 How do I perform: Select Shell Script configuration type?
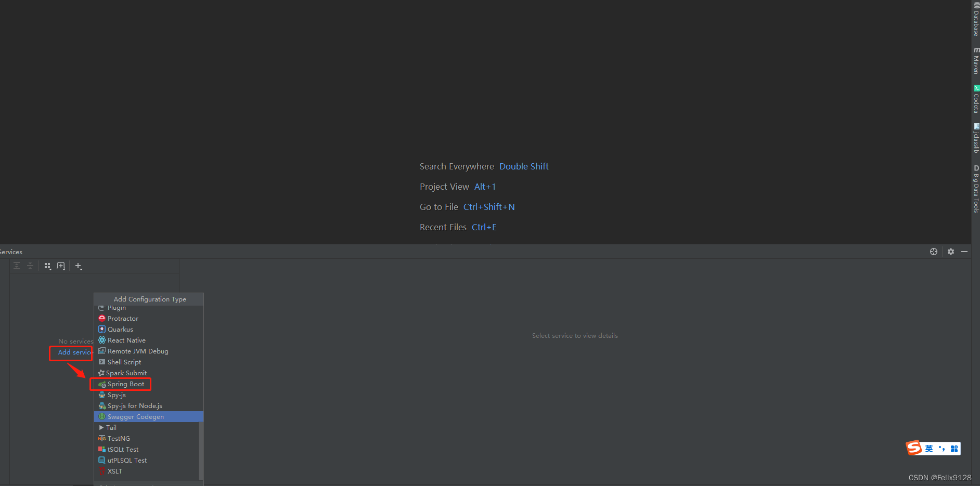[148, 362]
